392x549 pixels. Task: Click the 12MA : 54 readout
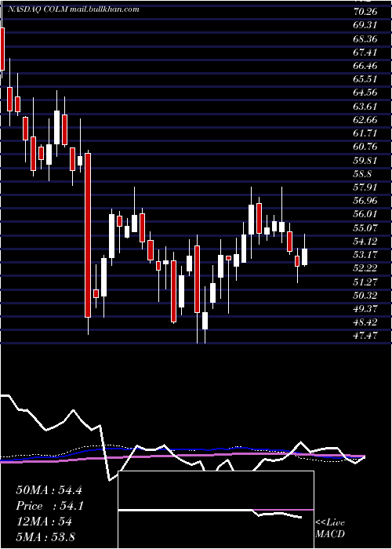click(x=44, y=522)
